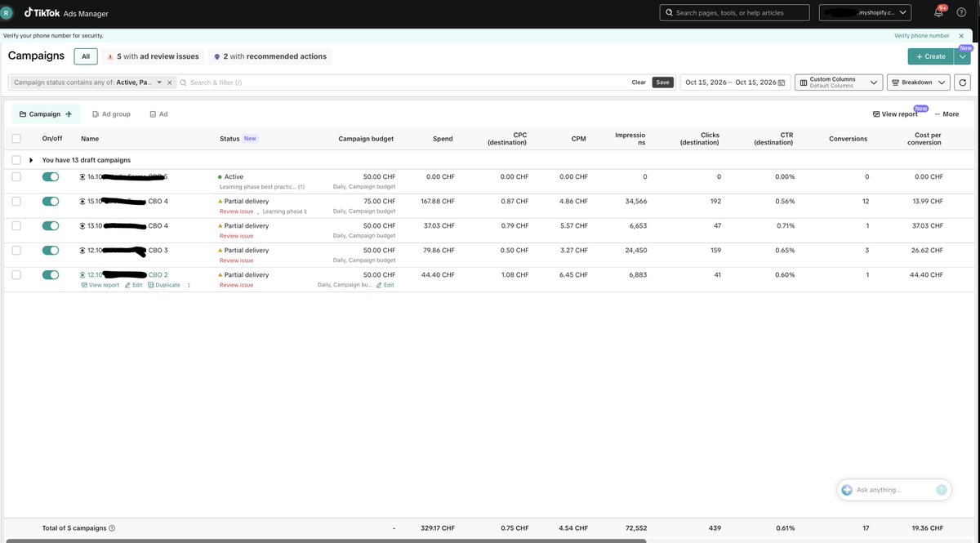Open the notifications bell icon
This screenshot has height=543, width=980.
pos(938,13)
